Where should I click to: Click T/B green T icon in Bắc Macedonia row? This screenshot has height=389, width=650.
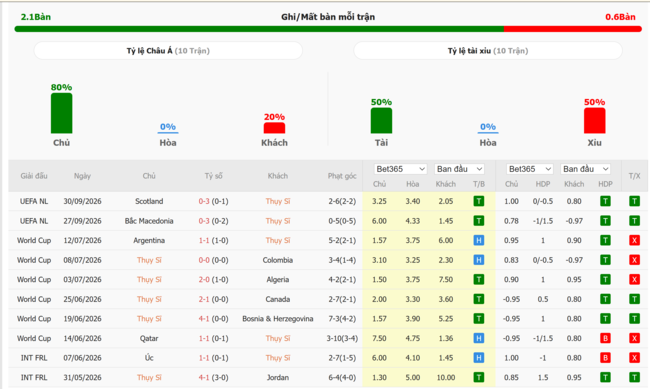[479, 221]
